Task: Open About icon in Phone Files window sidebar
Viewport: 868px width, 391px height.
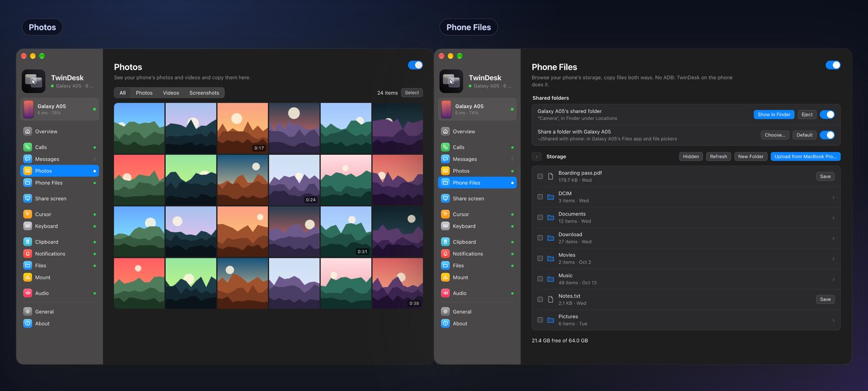Action: point(445,324)
